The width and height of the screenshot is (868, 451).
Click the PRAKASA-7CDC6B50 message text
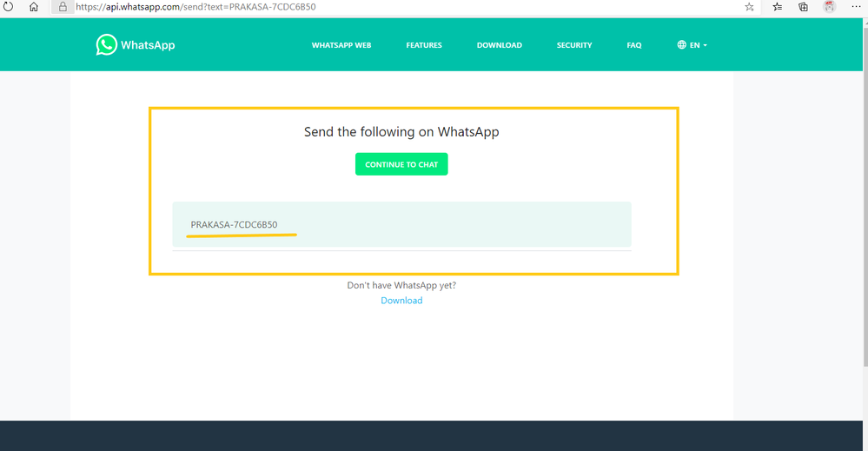click(234, 225)
